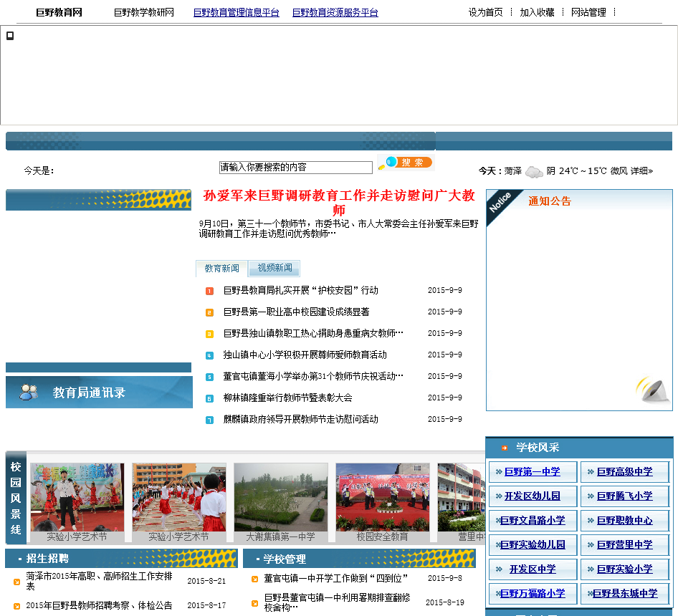Open the 教育新闻 tab
Image resolution: width=678 pixels, height=616 pixels.
coord(222,269)
